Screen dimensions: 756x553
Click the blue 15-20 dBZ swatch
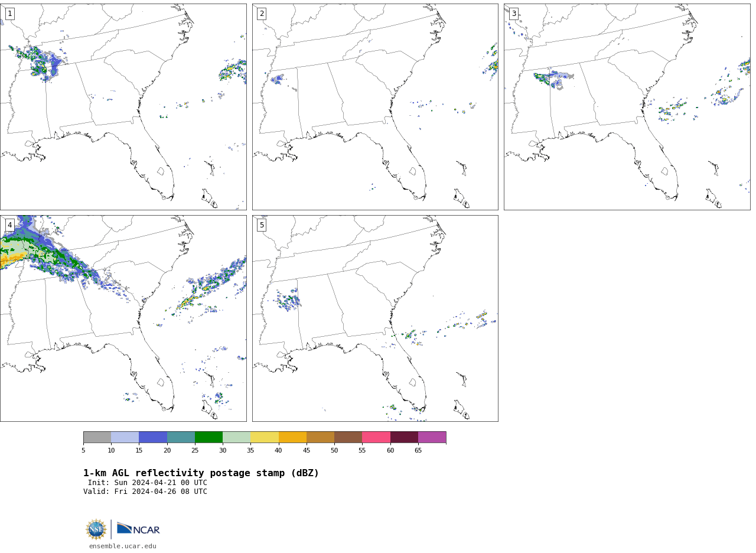153,437
